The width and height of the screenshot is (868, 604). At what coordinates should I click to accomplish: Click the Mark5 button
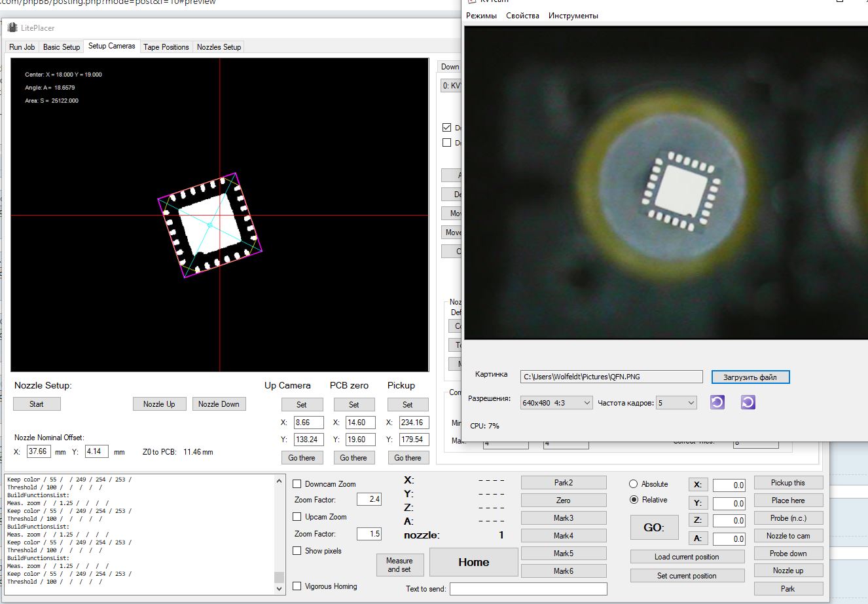pyautogui.click(x=564, y=554)
